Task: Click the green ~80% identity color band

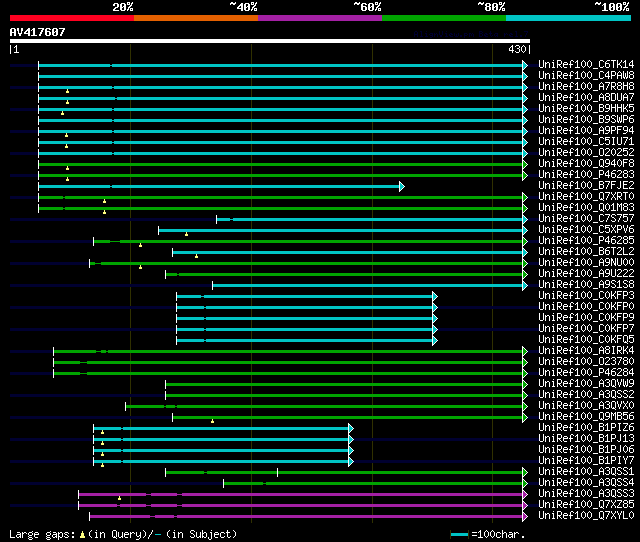Action: [x=444, y=18]
